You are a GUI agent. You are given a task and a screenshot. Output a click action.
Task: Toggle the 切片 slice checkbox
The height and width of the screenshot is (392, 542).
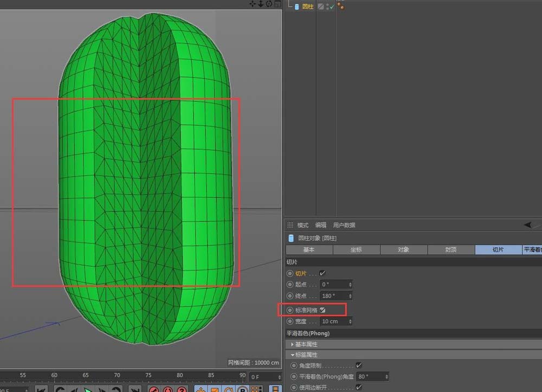322,273
